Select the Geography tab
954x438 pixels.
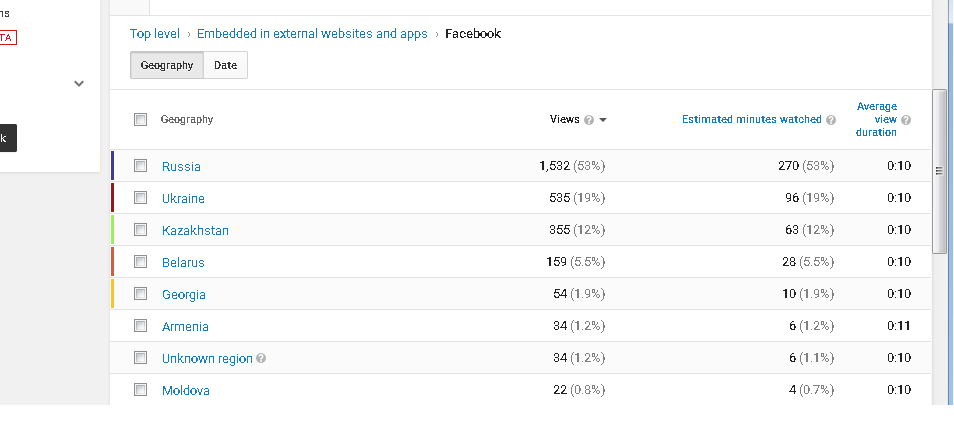tap(167, 65)
